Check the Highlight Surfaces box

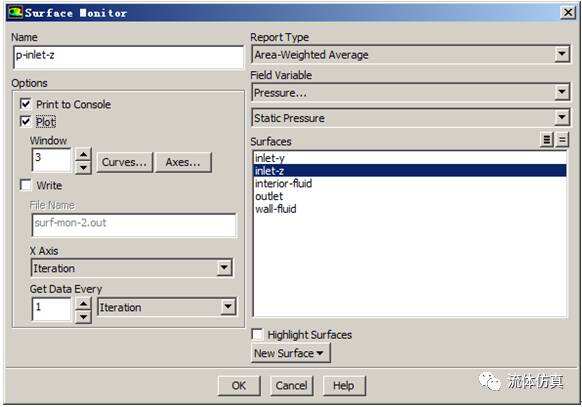click(x=257, y=334)
